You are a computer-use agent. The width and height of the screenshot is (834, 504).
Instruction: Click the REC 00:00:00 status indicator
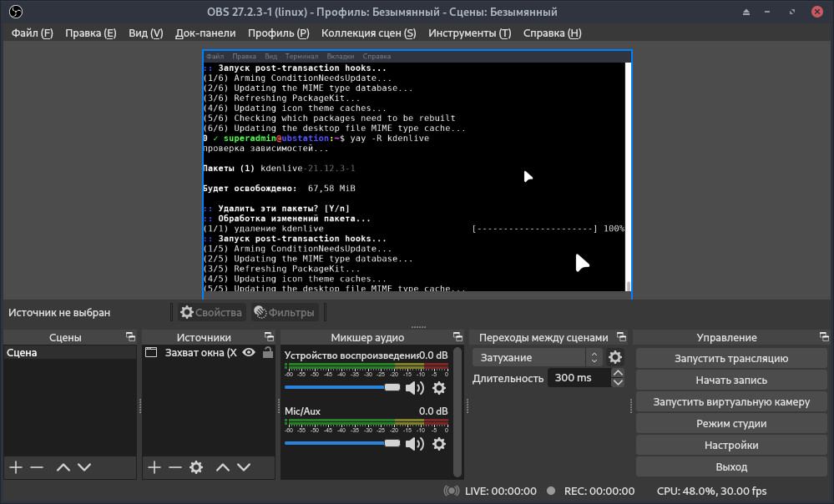click(x=590, y=491)
